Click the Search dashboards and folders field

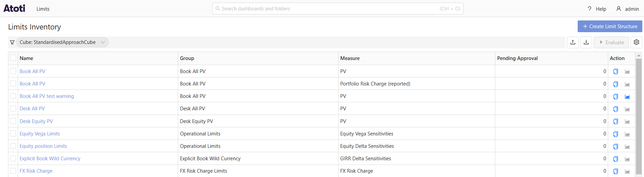(338, 9)
